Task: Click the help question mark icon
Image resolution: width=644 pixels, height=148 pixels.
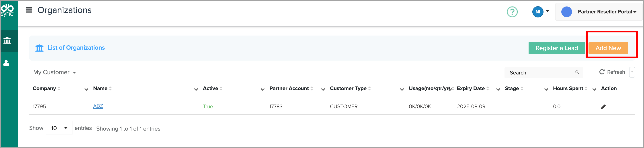Action: [x=512, y=12]
